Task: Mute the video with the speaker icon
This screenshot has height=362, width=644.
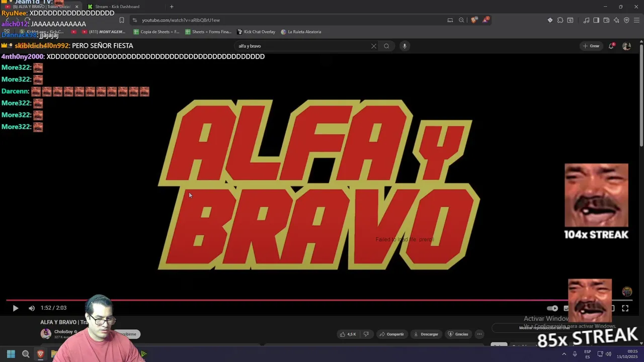Action: 32,308
